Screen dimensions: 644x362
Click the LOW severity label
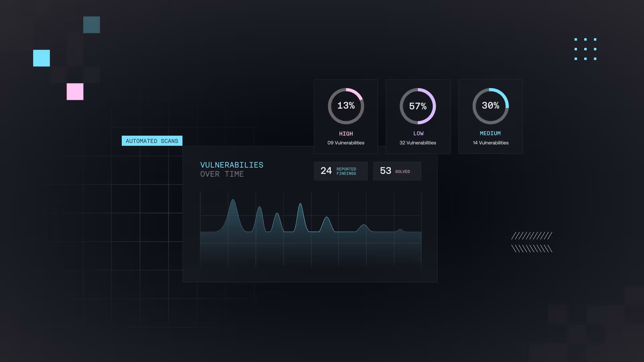(418, 133)
